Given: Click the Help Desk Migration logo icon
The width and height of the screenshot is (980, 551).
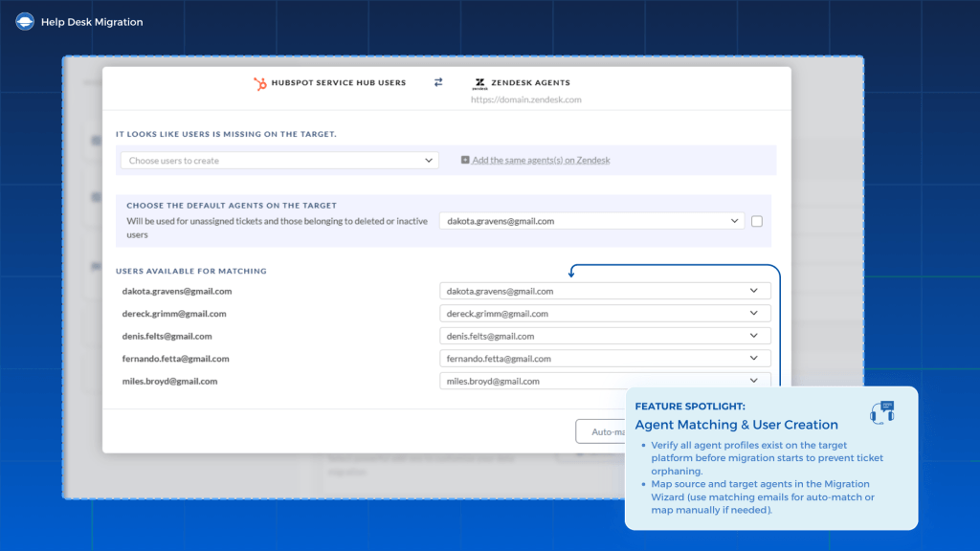Looking at the screenshot, I should click(x=25, y=22).
